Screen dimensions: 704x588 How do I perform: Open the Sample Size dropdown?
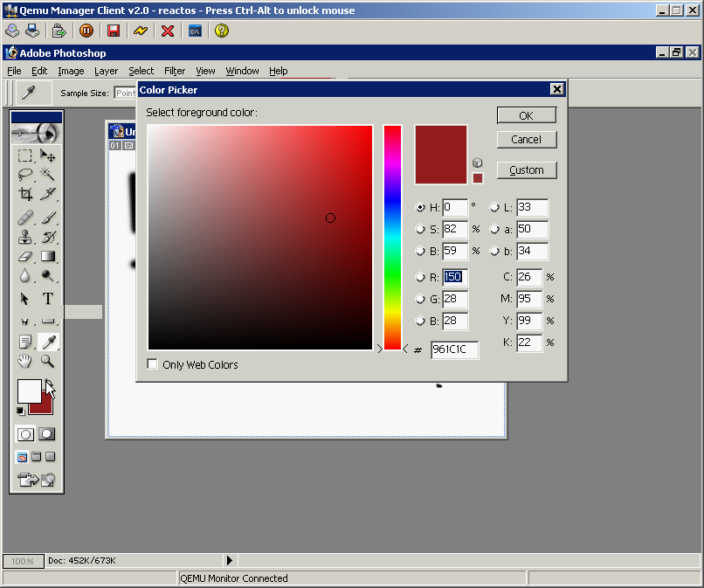125,93
